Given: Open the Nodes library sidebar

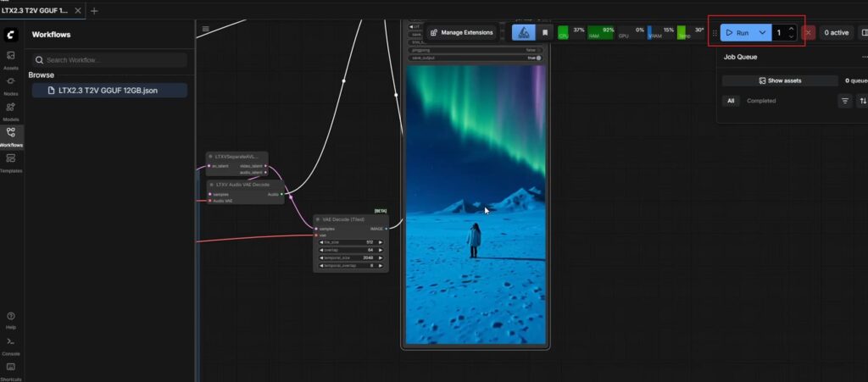Looking at the screenshot, I should tap(11, 85).
